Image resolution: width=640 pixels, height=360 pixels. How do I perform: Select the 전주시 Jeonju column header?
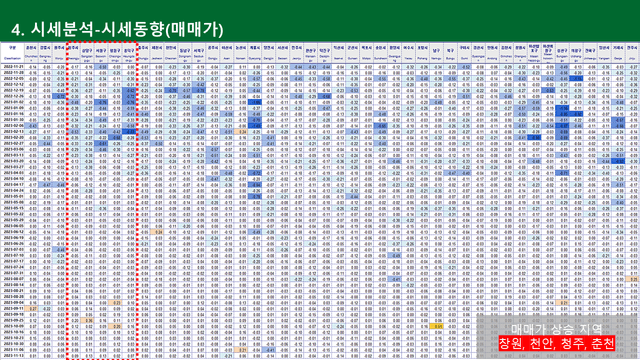tap(297, 53)
